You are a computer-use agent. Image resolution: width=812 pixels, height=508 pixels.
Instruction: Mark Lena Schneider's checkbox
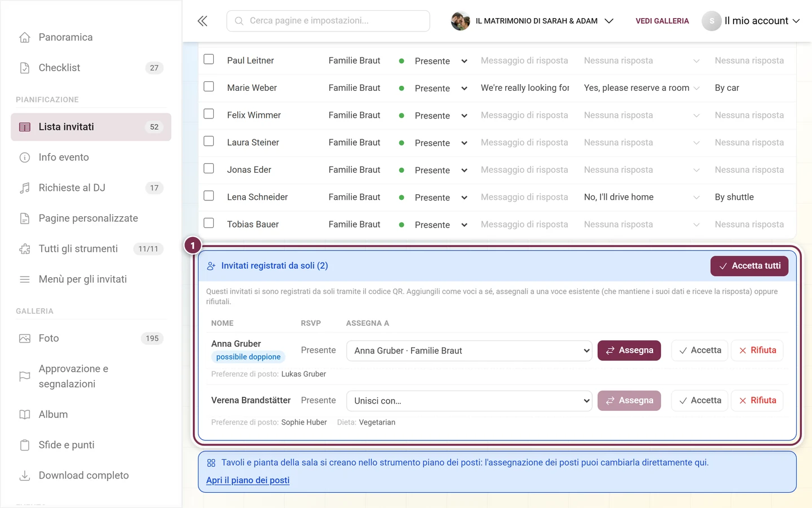tap(209, 196)
